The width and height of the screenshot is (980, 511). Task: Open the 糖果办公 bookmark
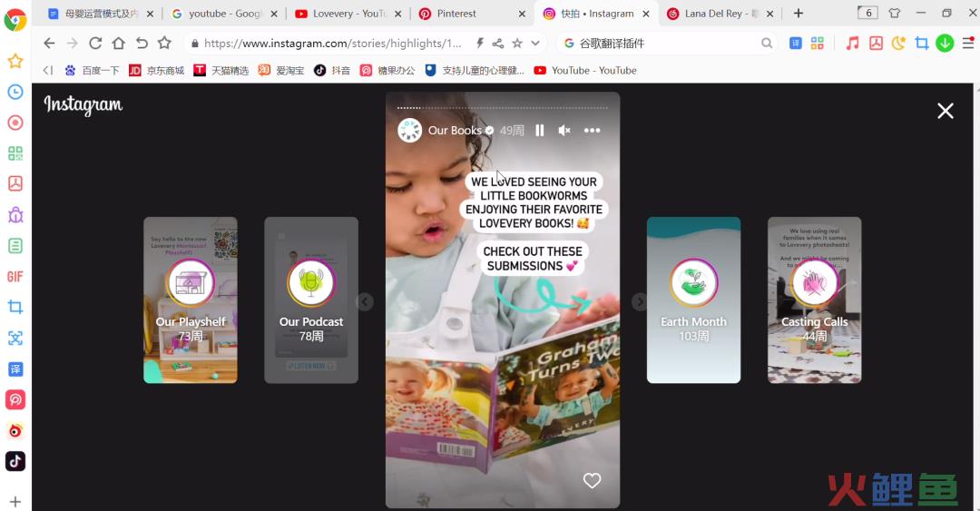click(x=387, y=71)
